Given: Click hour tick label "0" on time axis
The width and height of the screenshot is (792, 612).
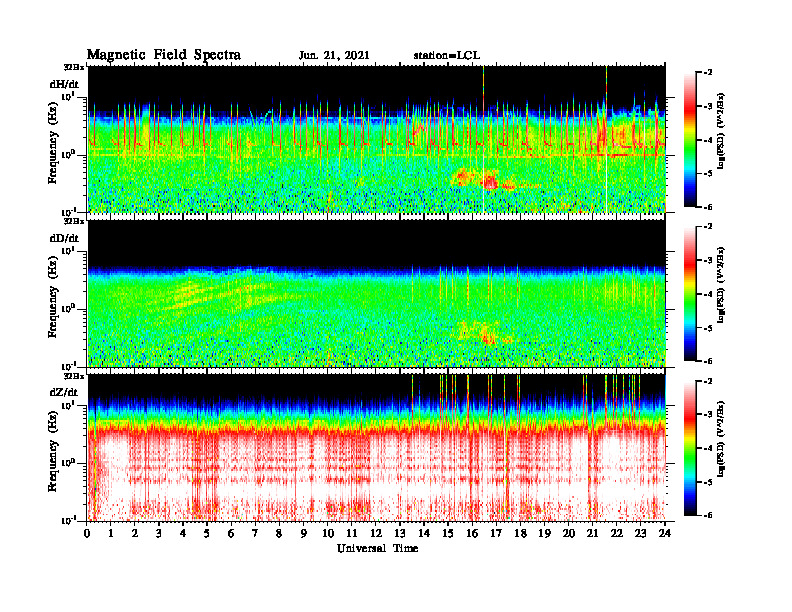Looking at the screenshot, I should click(x=87, y=534).
